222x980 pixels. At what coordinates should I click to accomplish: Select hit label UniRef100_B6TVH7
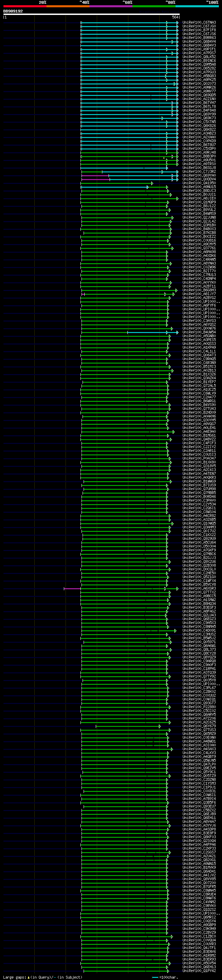[199, 103]
